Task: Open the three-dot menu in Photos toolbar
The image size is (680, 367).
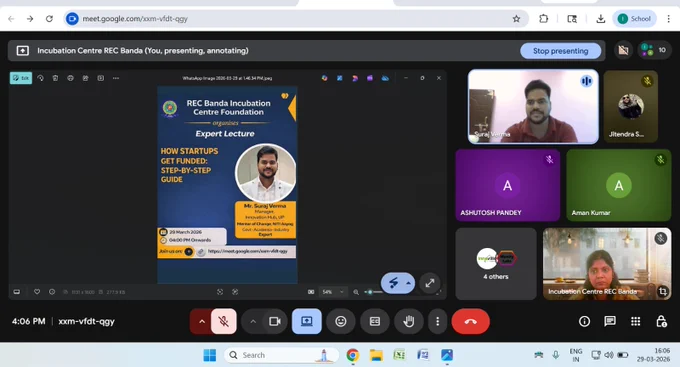Action: click(x=116, y=78)
